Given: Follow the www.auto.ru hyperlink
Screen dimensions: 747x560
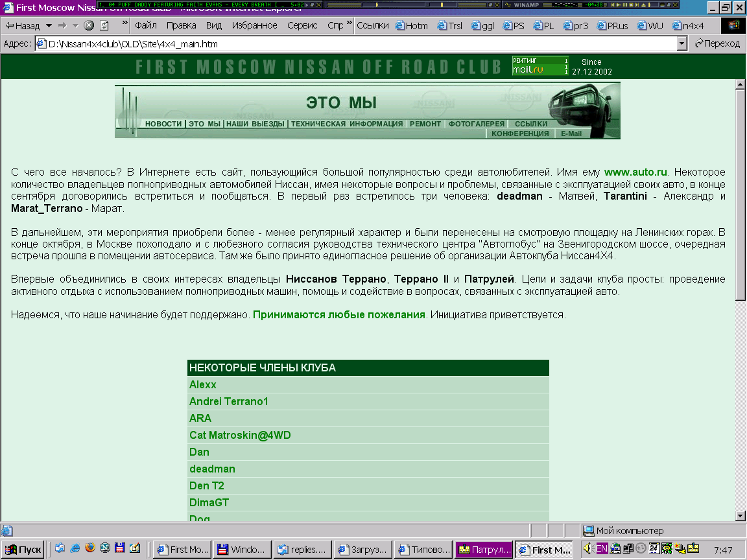Looking at the screenshot, I should click(635, 172).
